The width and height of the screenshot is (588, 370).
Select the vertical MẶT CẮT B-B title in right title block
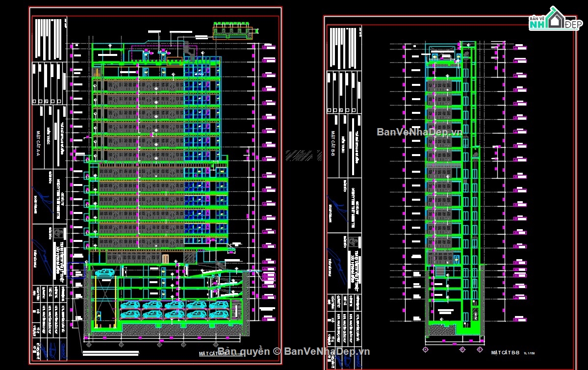click(332, 143)
